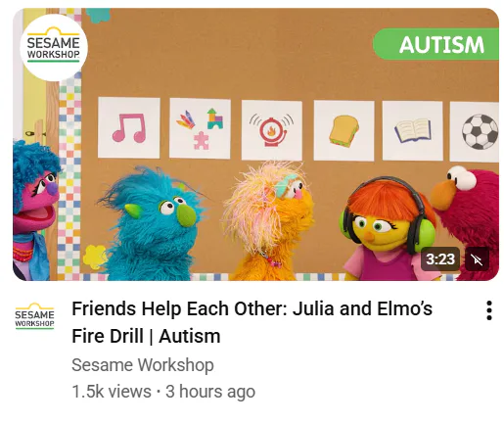Click the soccer ball picture card

click(x=475, y=131)
